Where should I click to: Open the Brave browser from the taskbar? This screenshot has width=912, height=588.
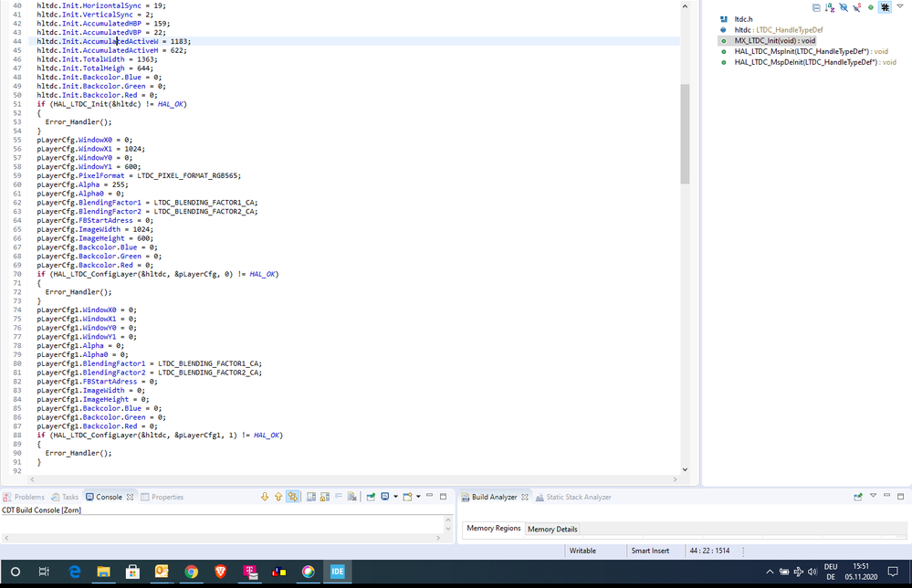220,572
